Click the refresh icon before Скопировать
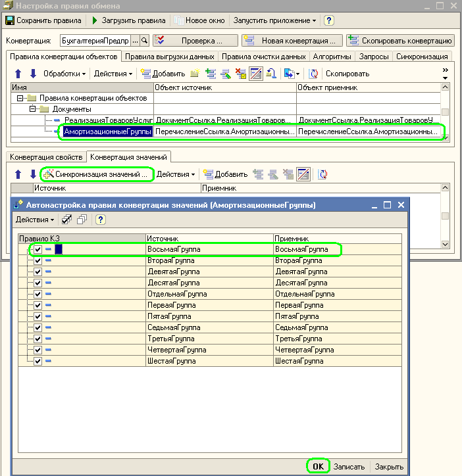 (x=313, y=74)
